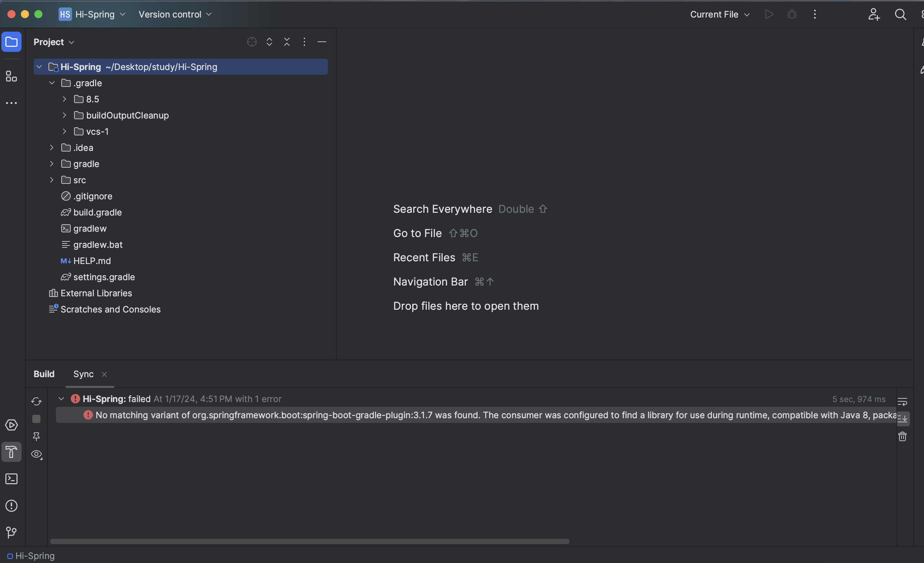Expand the .gradle folder in project tree
This screenshot has height=563, width=924.
52,82
